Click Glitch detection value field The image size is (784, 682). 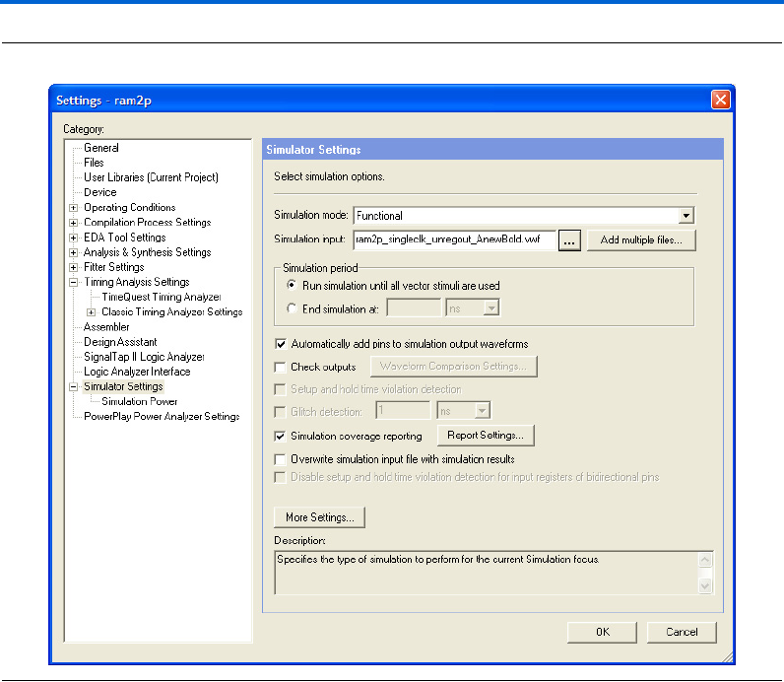pyautogui.click(x=403, y=411)
